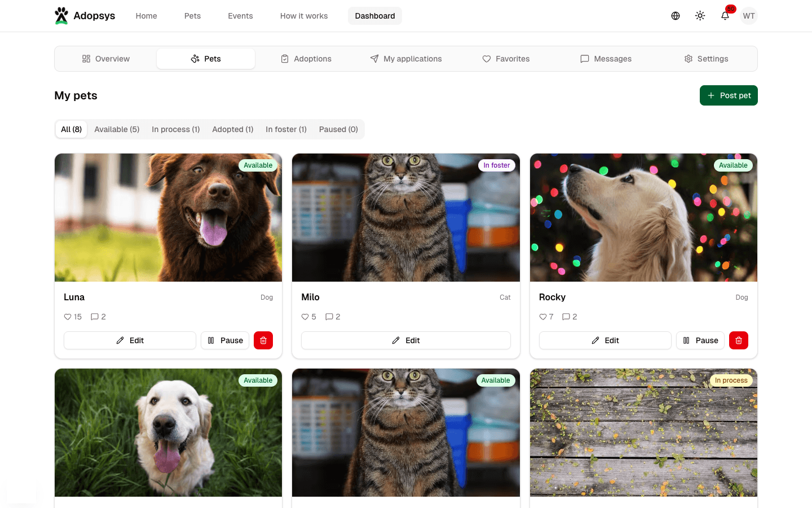
Task: Show only Adopted (1) pets
Action: coord(232,129)
